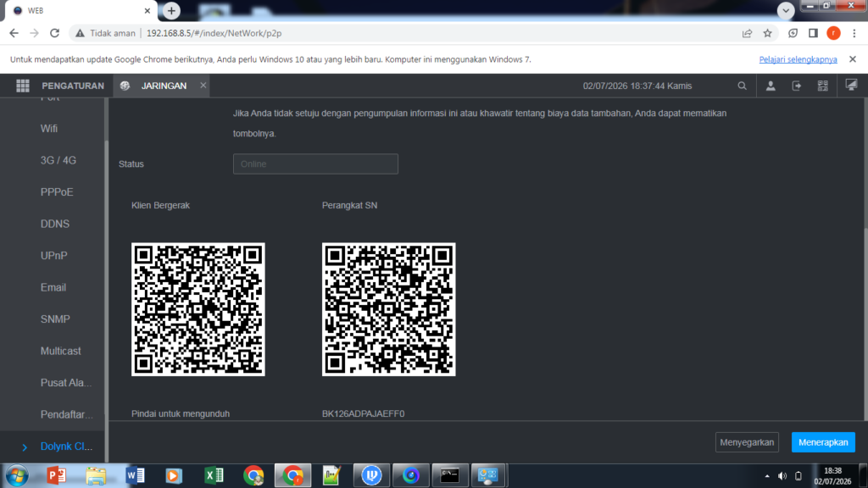Screen dimensions: 868x488
Task: Click the monitor display icon in header
Action: (x=851, y=86)
